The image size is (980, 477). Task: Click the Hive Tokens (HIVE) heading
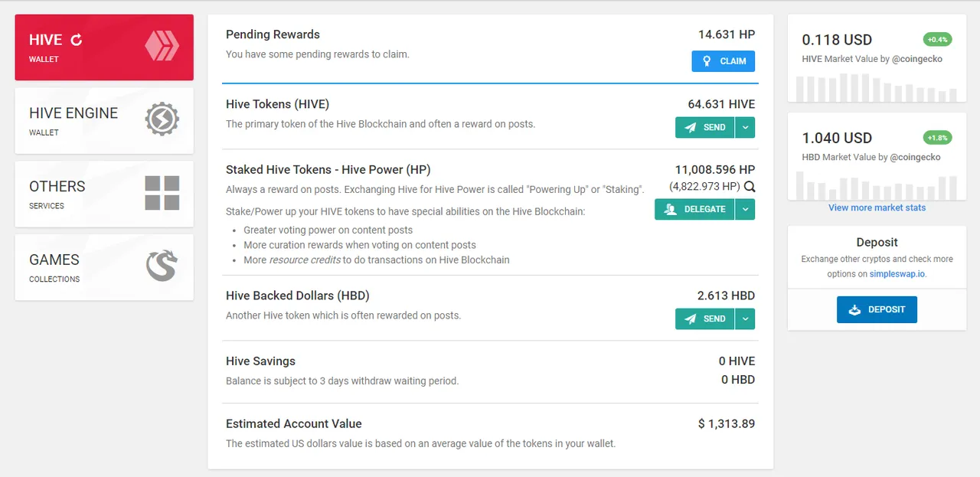[277, 104]
